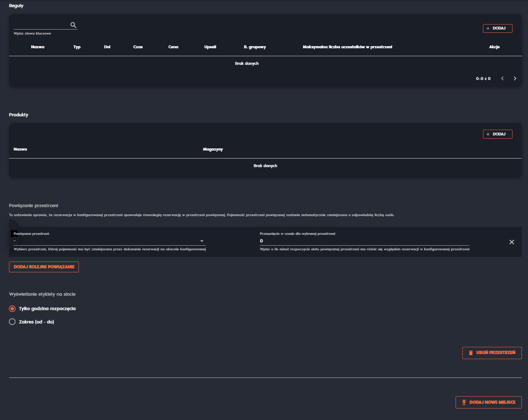Click the DODAJ button in Produkty section
528x420 pixels.
pyautogui.click(x=497, y=134)
